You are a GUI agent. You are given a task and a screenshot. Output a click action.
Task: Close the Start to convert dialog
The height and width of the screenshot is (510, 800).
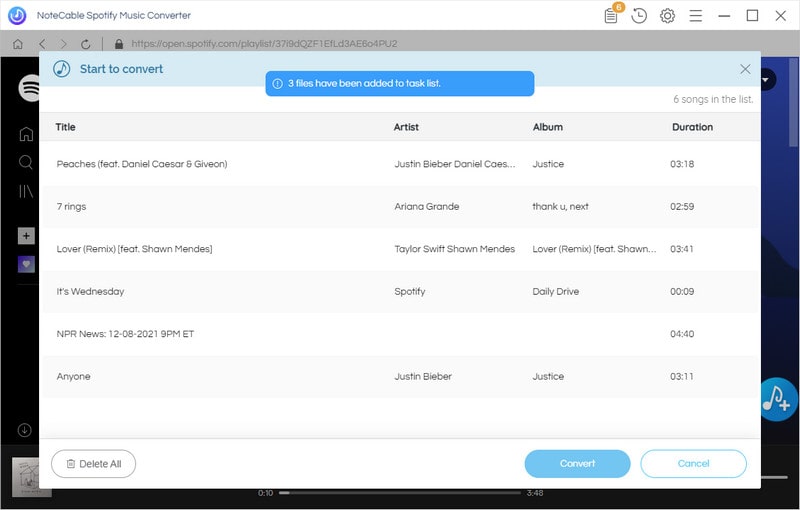coord(745,69)
